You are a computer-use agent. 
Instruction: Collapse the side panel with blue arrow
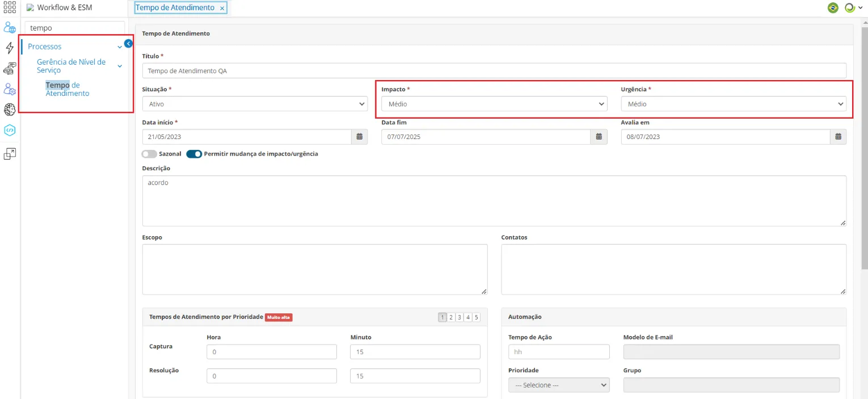tap(128, 43)
